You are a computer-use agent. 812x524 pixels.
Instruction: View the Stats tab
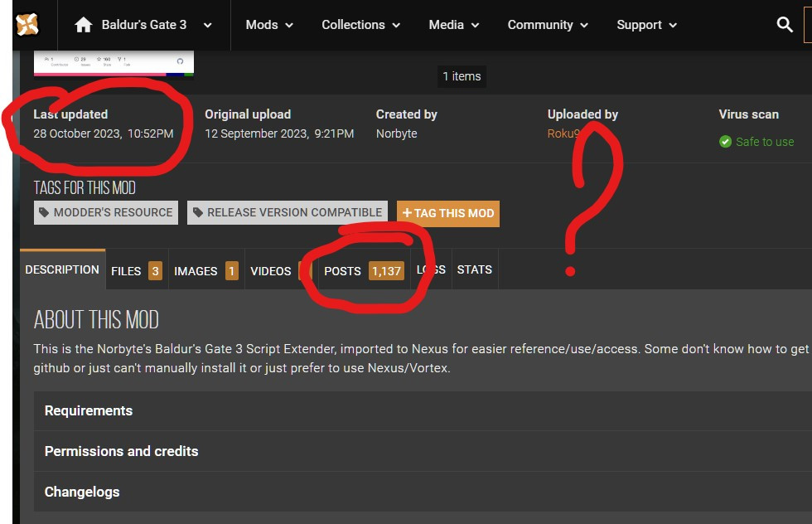point(475,269)
